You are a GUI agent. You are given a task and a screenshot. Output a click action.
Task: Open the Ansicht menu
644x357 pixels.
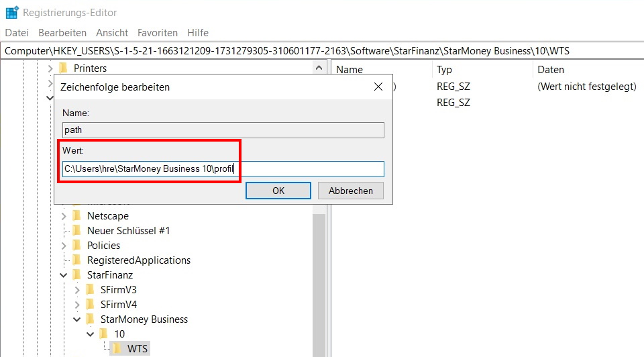pyautogui.click(x=112, y=33)
